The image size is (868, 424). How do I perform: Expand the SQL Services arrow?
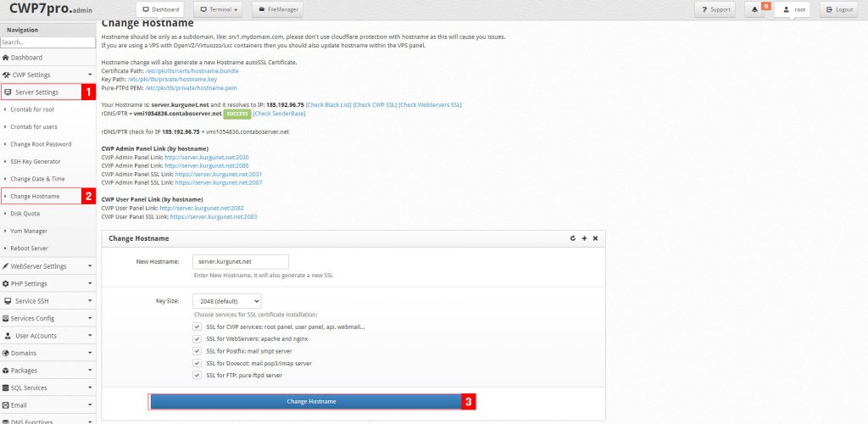click(90, 388)
